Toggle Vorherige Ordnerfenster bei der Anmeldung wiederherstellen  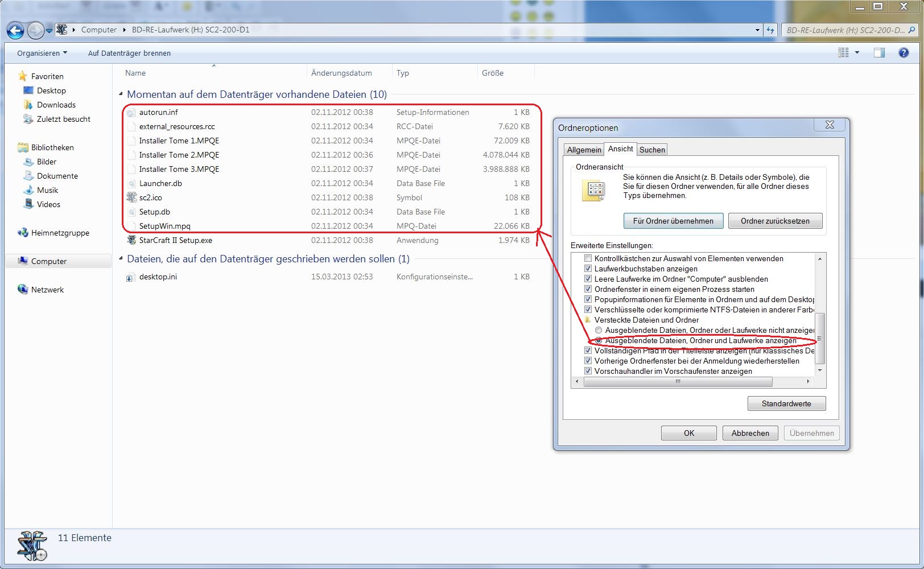point(588,361)
